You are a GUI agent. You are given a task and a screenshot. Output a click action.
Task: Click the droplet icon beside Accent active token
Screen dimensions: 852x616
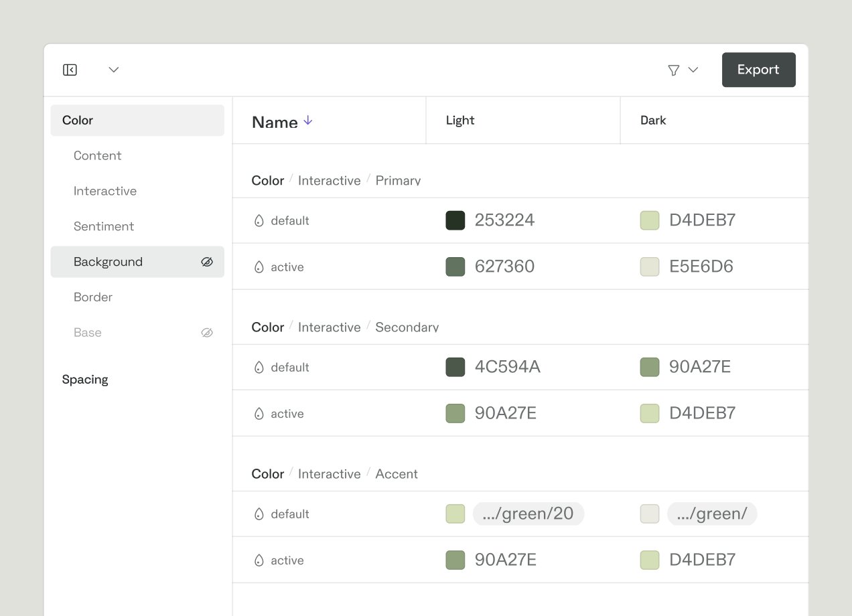coord(259,560)
